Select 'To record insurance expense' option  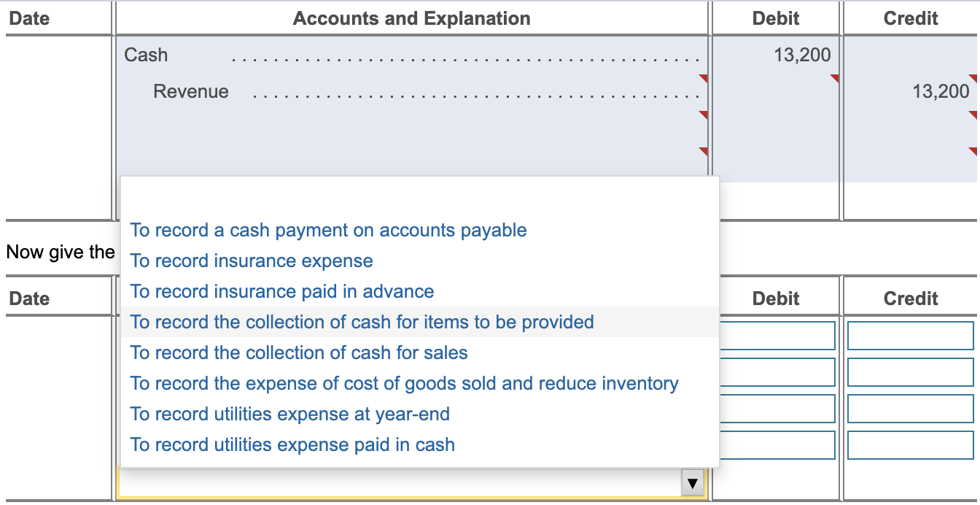pos(251,261)
